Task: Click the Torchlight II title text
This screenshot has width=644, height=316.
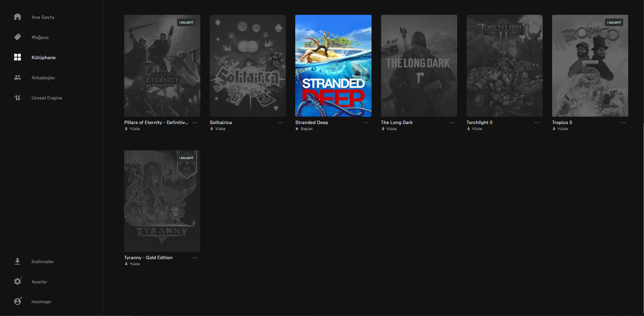Action: pos(479,122)
